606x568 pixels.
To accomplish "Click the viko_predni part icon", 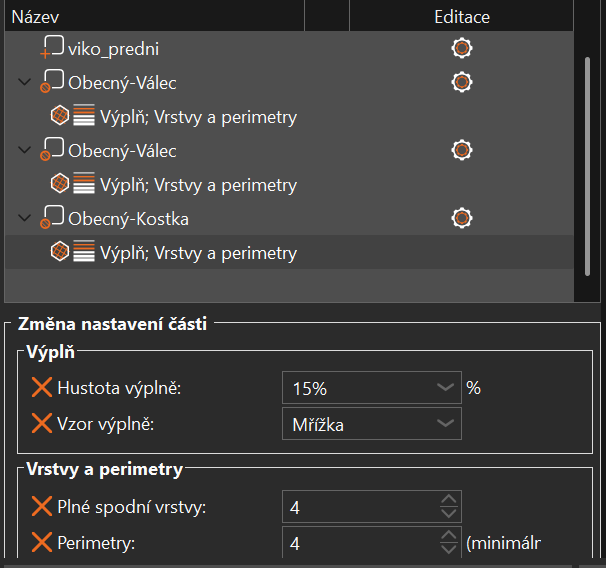I will point(51,48).
